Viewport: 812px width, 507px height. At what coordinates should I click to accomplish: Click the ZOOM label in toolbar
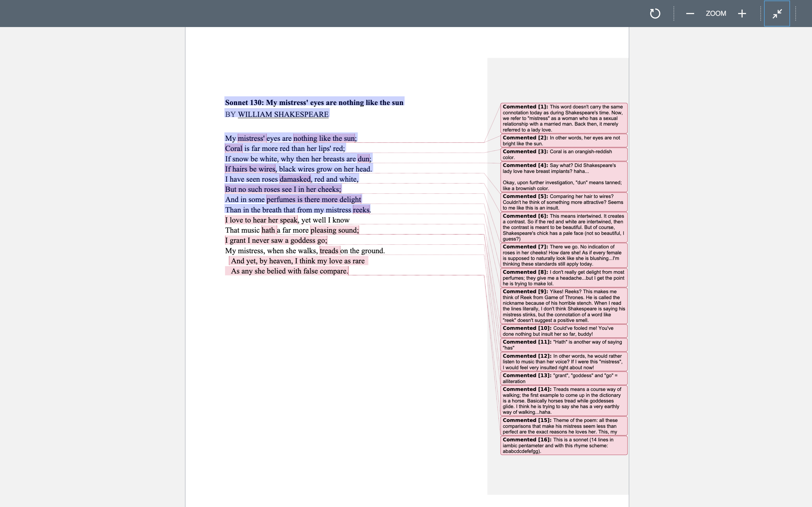tap(716, 14)
